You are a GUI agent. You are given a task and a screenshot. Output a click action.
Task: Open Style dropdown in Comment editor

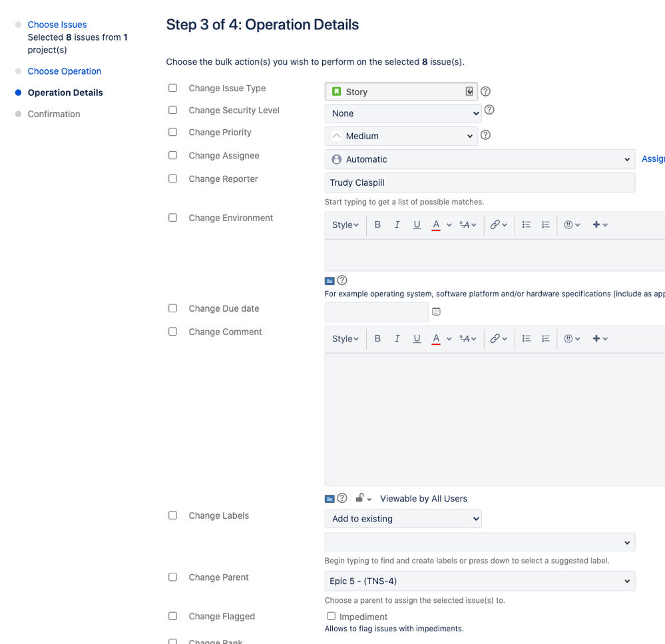345,338
